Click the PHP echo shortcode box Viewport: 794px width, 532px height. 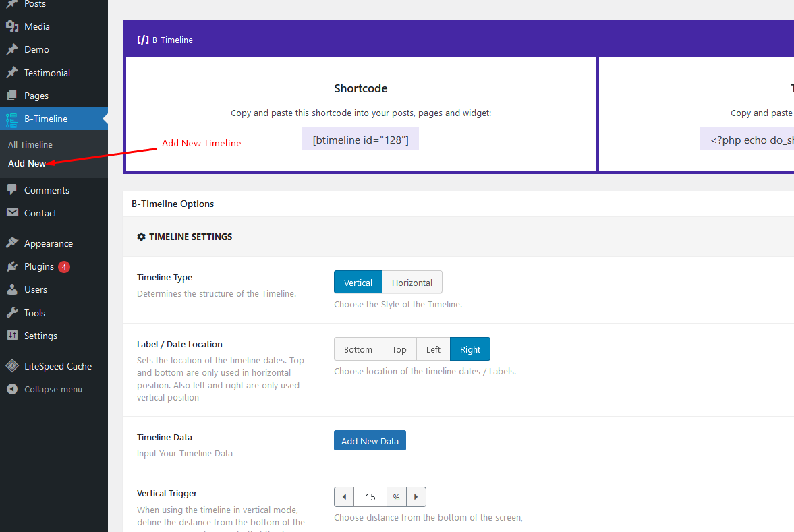[747, 140]
